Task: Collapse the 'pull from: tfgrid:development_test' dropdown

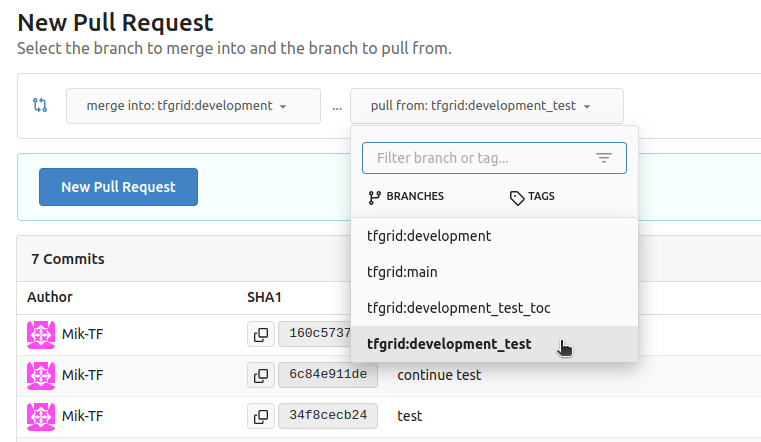Action: tap(486, 106)
